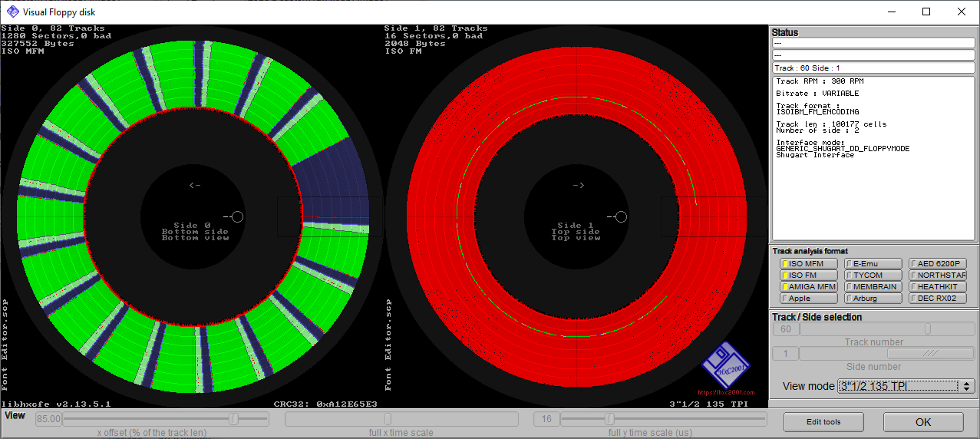Click the second status line field
This screenshot has width=980, height=439.
[873, 55]
